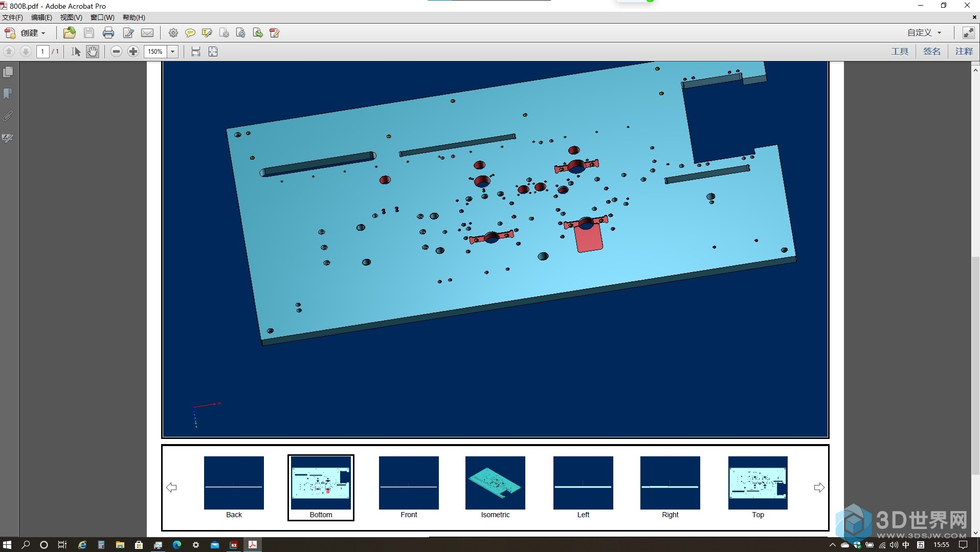This screenshot has width=980, height=552.
Task: Click the extract/export page icon
Action: (258, 33)
